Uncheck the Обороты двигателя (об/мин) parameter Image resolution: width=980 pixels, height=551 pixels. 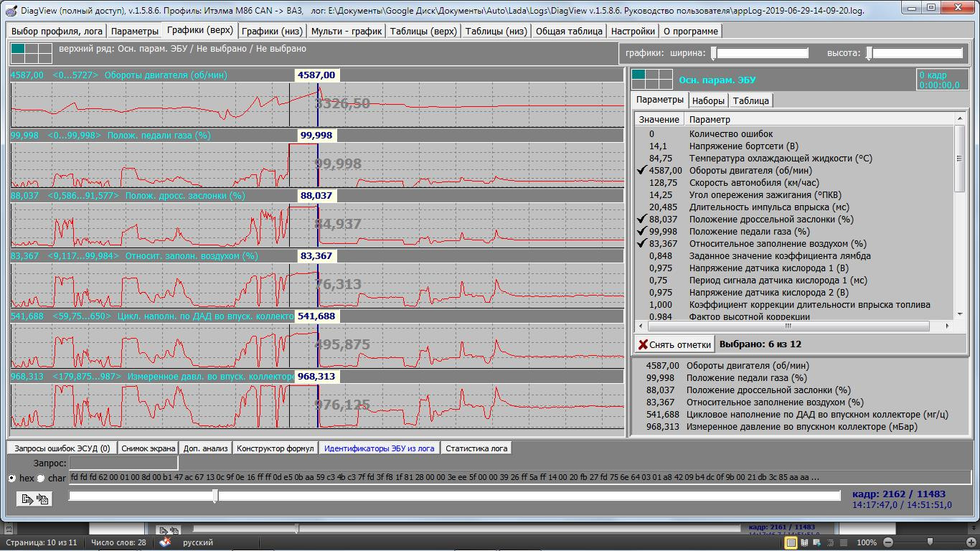click(x=642, y=171)
